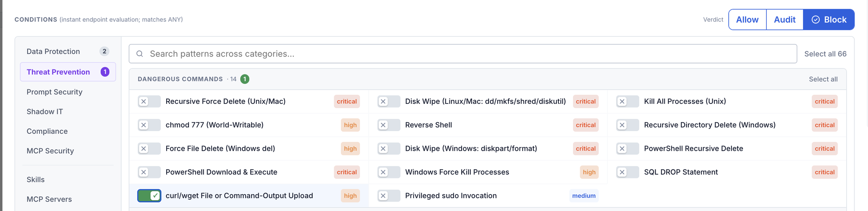Click Select all 66 patterns

click(825, 54)
